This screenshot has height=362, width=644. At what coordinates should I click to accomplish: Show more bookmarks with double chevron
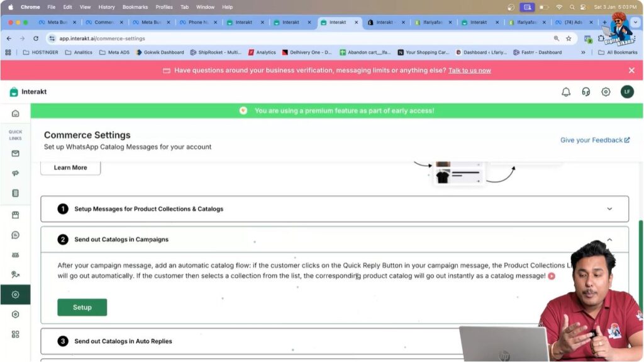[583, 52]
